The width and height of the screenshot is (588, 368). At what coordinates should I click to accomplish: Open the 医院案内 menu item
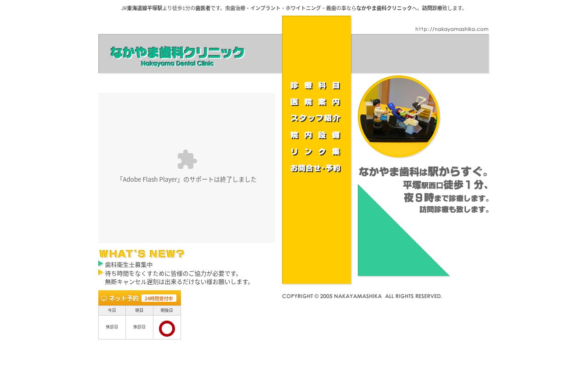(316, 102)
